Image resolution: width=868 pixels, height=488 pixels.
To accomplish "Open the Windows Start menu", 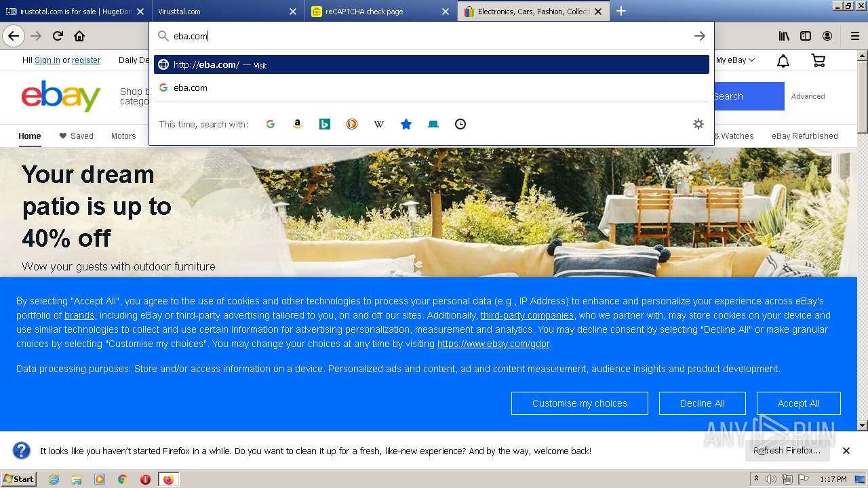I will (18, 479).
